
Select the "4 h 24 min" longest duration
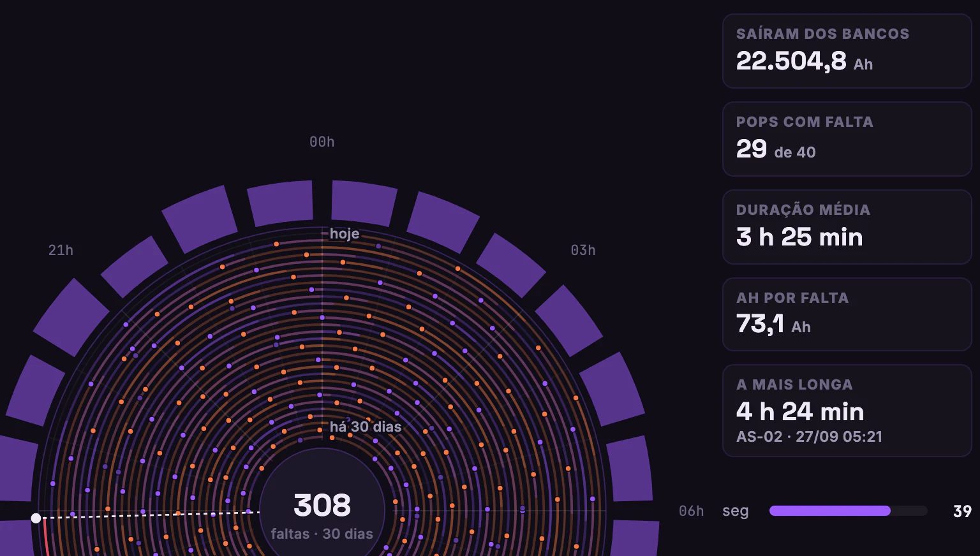(800, 412)
